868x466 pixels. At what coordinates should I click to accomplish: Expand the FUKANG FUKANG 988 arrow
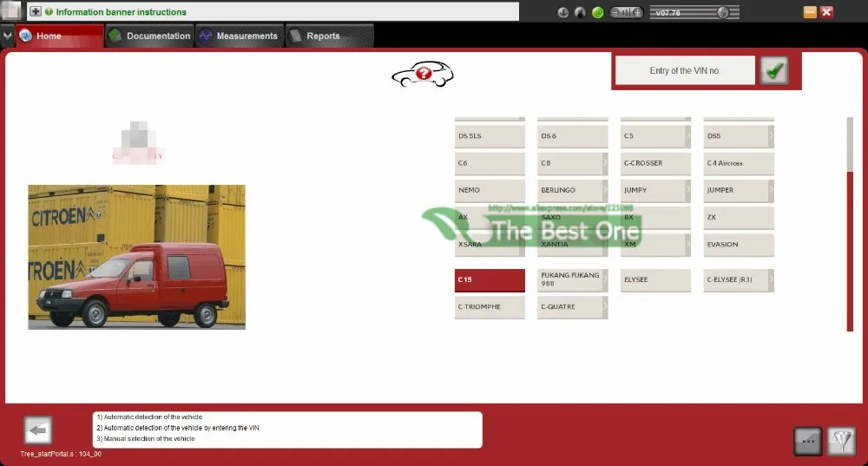605,280
